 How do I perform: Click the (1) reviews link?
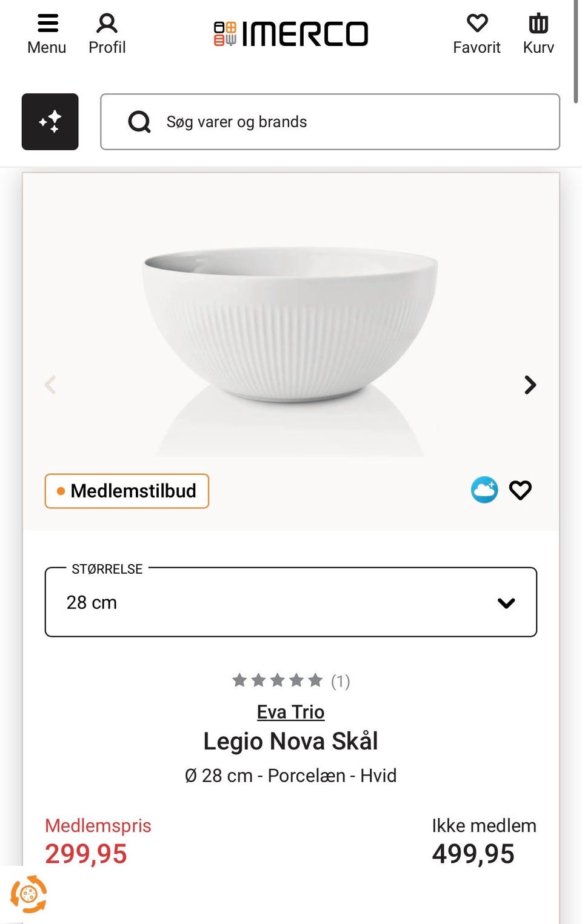(341, 681)
